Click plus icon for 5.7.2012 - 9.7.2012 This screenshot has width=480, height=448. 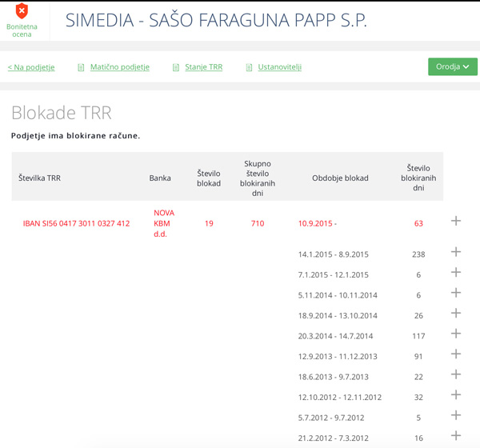click(456, 415)
